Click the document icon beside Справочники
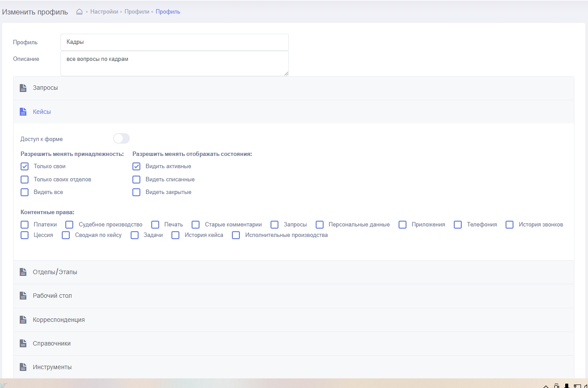This screenshot has height=388, width=588. coord(23,344)
